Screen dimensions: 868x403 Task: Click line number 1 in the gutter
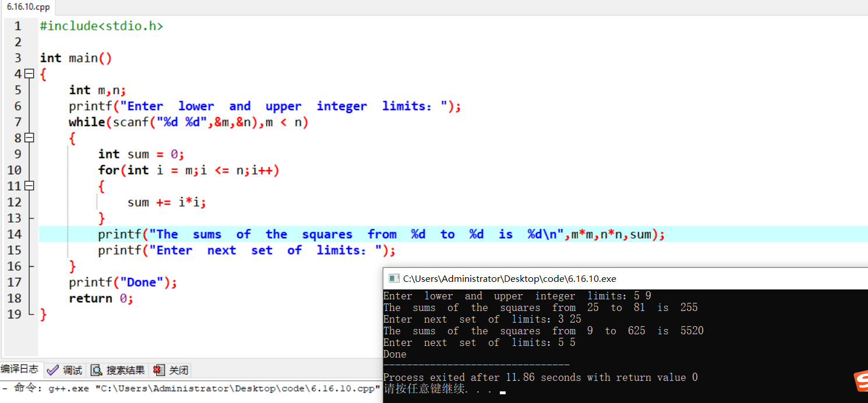(17, 26)
